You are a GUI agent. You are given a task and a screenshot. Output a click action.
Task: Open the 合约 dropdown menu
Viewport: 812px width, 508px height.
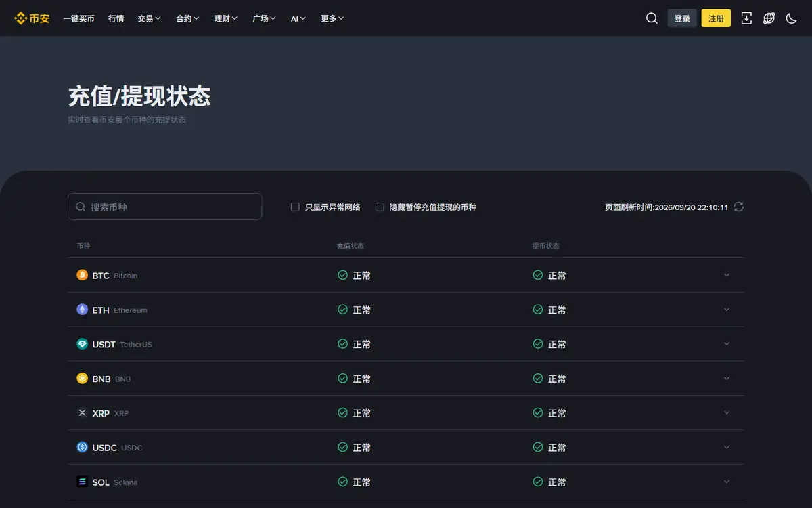(x=187, y=18)
